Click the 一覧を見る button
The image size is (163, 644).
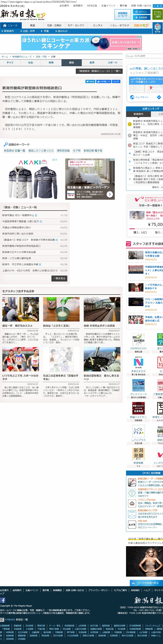coord(59,278)
